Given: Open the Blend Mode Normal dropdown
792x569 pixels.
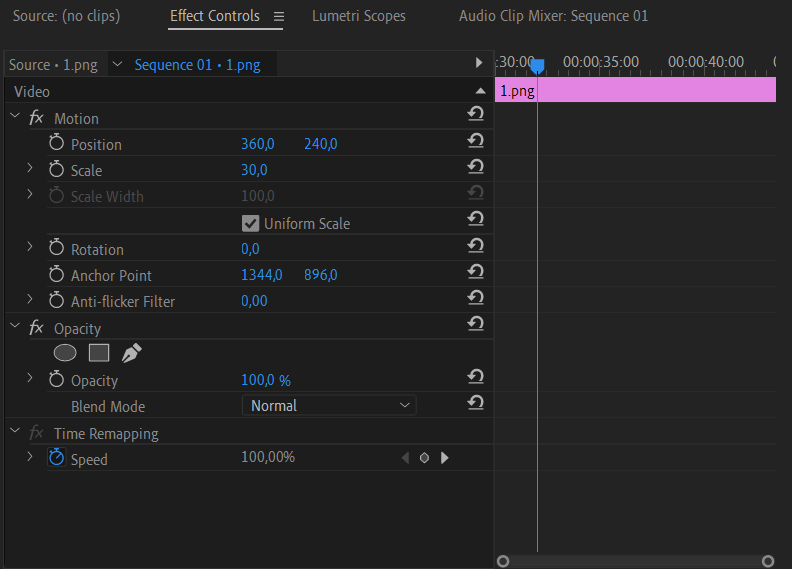Looking at the screenshot, I should point(329,405).
